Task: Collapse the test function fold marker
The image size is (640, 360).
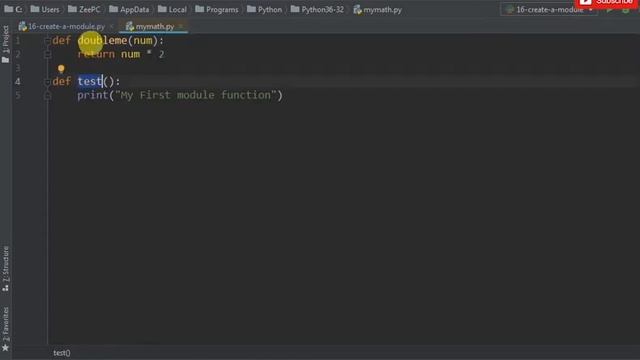Action: pos(47,82)
